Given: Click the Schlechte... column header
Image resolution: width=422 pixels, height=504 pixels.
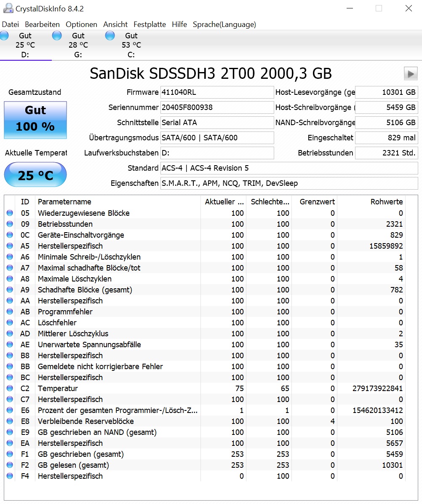Looking at the screenshot, I should click(269, 201).
